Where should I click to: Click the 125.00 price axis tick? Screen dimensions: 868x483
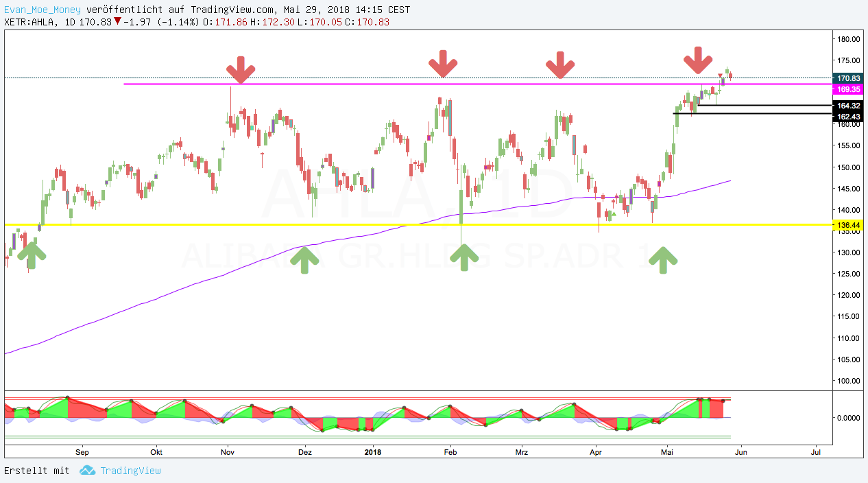(x=849, y=274)
